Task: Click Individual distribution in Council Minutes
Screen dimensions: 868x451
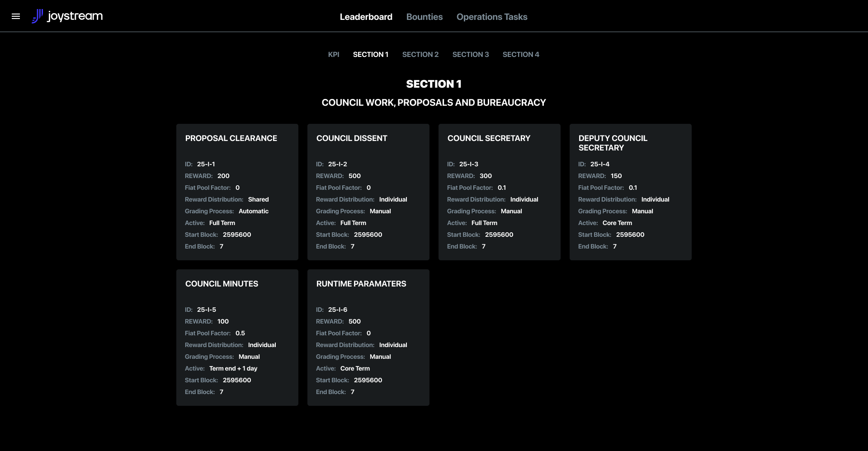Action: click(x=262, y=345)
